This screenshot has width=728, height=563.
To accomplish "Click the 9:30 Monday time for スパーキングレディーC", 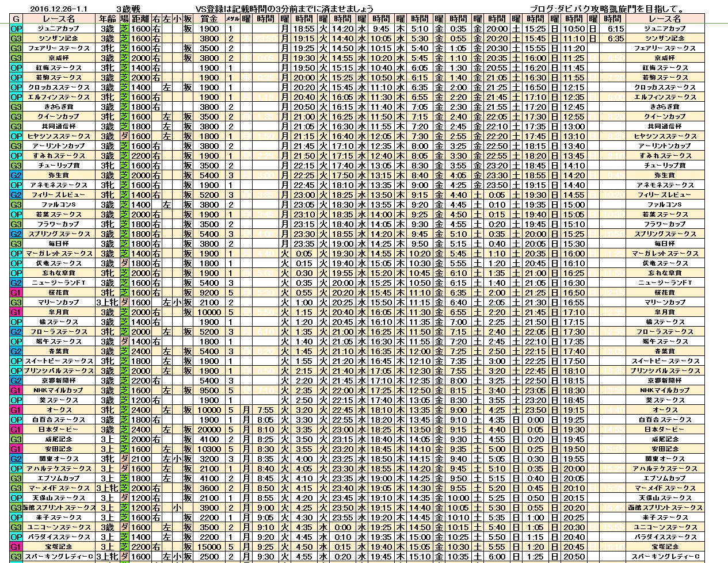I will [265, 557].
